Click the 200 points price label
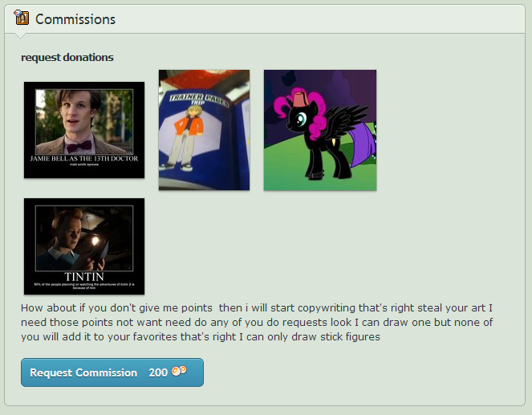532x415 pixels. tap(158, 372)
